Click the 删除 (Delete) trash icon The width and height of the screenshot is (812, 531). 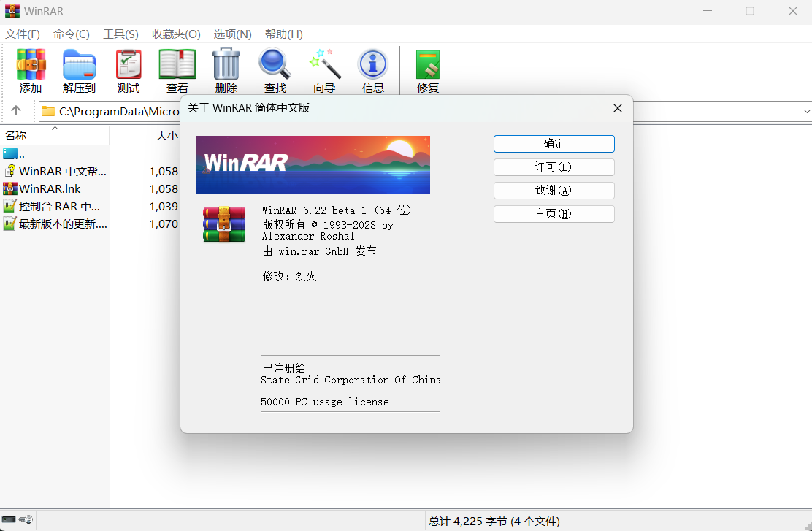pos(226,66)
